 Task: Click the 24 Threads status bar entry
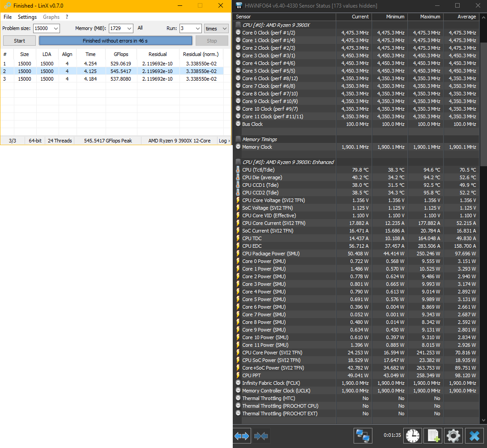pos(60,141)
